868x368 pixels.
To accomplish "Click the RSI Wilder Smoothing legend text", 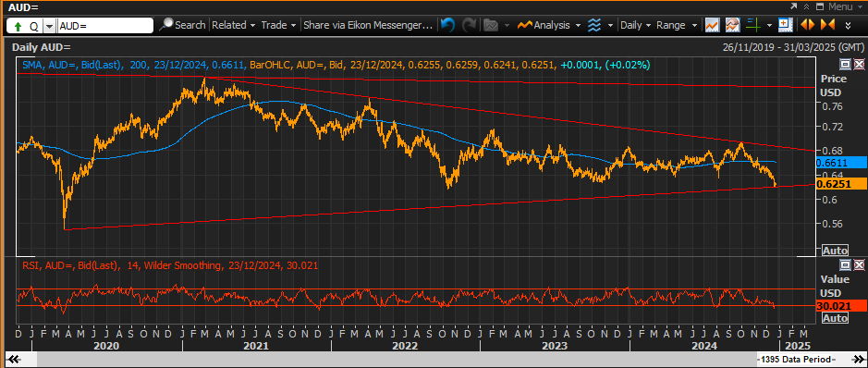I will (170, 265).
